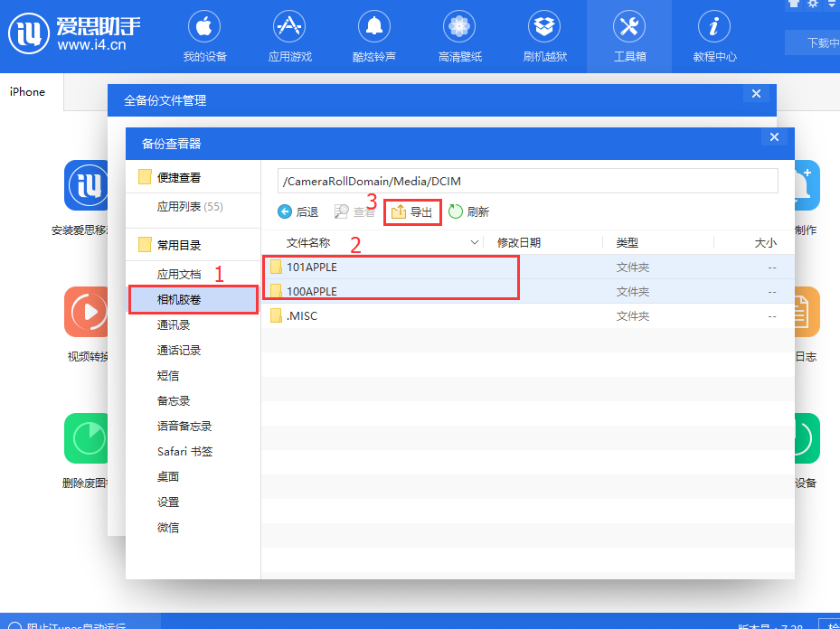Open the 教程中心 info icon
840x629 pixels.
coord(714,26)
